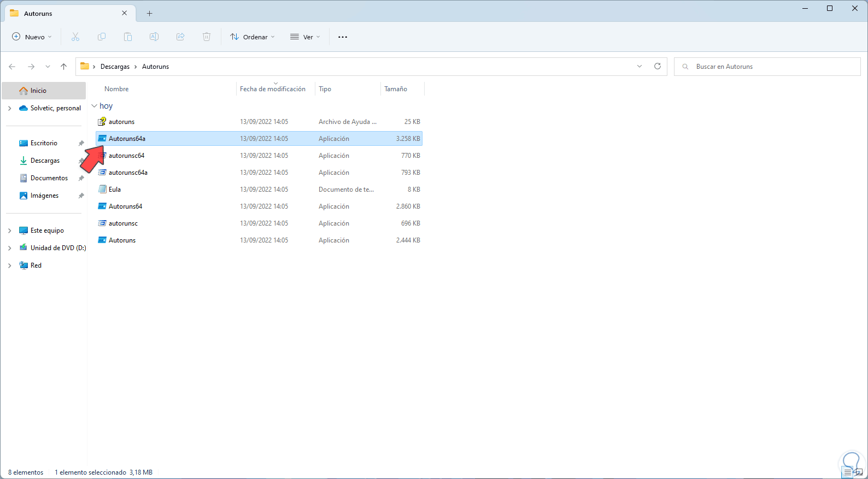Sort by the Tamaño column header
Screen dimensions: 868x479
396,89
